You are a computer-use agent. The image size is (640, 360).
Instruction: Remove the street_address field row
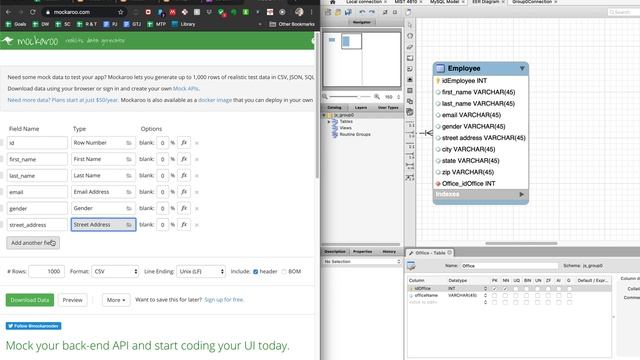coord(197,225)
